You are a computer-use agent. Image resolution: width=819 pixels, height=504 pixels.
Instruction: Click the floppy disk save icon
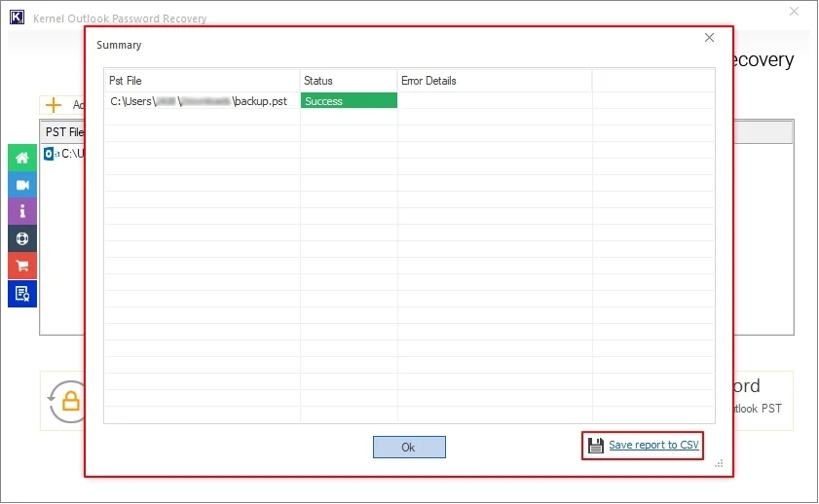(x=595, y=446)
